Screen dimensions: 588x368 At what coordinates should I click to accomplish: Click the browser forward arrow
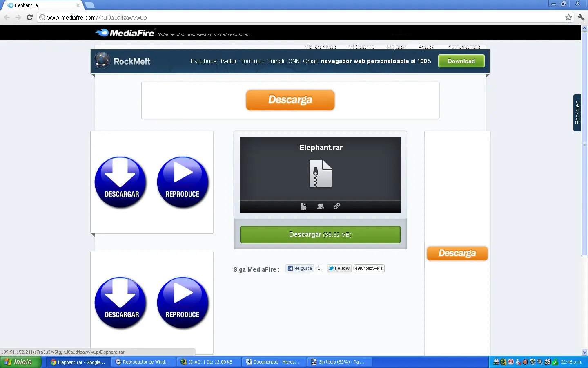(18, 17)
